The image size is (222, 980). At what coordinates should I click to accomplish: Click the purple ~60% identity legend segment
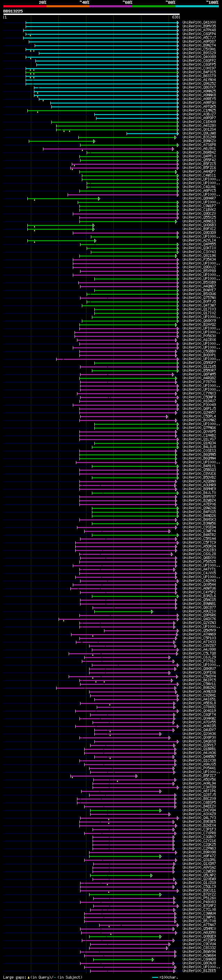pyautogui.click(x=111, y=7)
